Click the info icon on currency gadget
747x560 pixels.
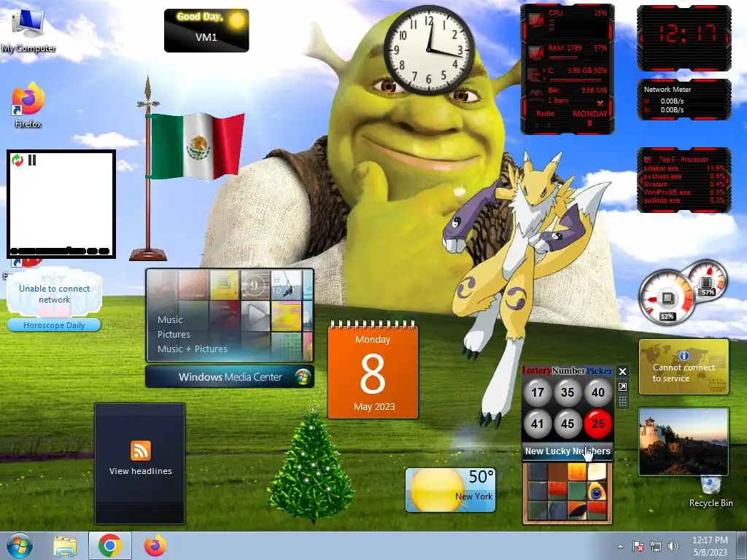[684, 355]
